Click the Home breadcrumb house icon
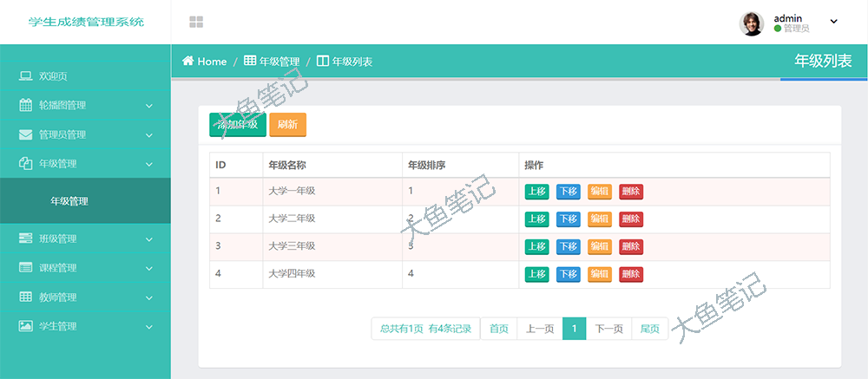This screenshot has width=868, height=379. coord(187,61)
